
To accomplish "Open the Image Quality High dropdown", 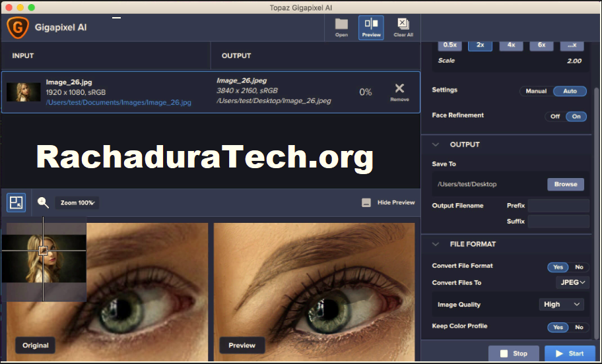I will 561,305.
